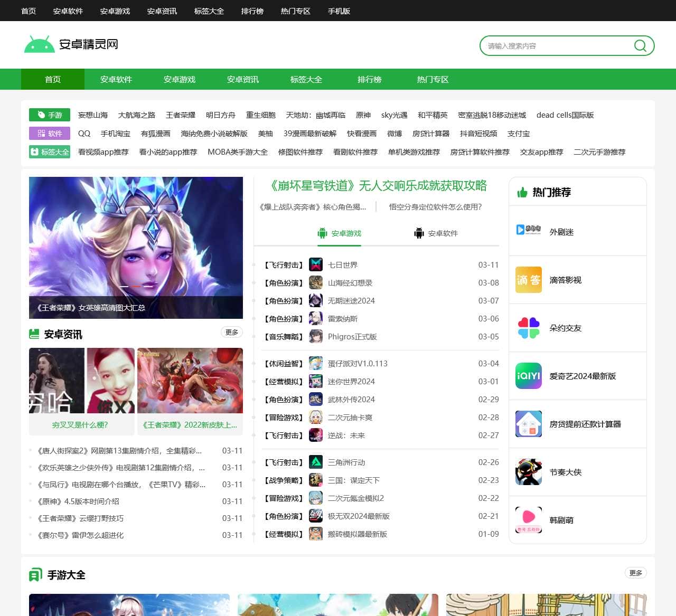Open the 爱奇艺2024最新版 iQIYI icon
Screen dimensions: 676x616
point(529,376)
